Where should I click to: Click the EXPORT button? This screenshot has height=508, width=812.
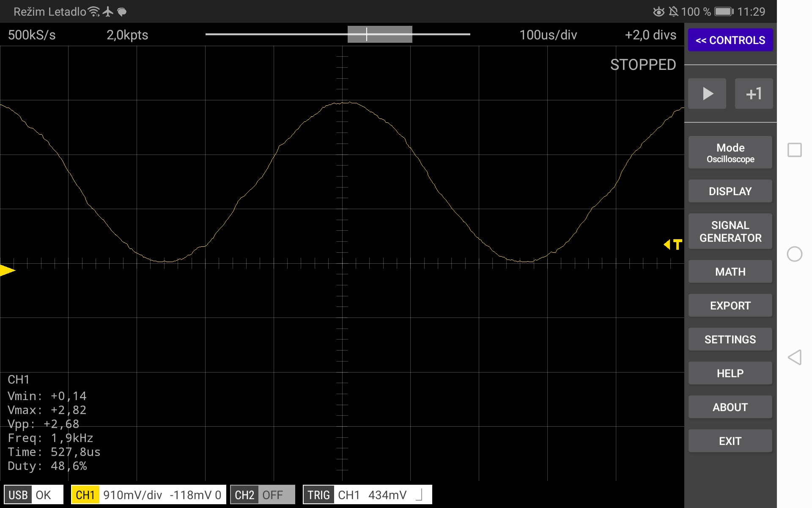click(x=730, y=306)
